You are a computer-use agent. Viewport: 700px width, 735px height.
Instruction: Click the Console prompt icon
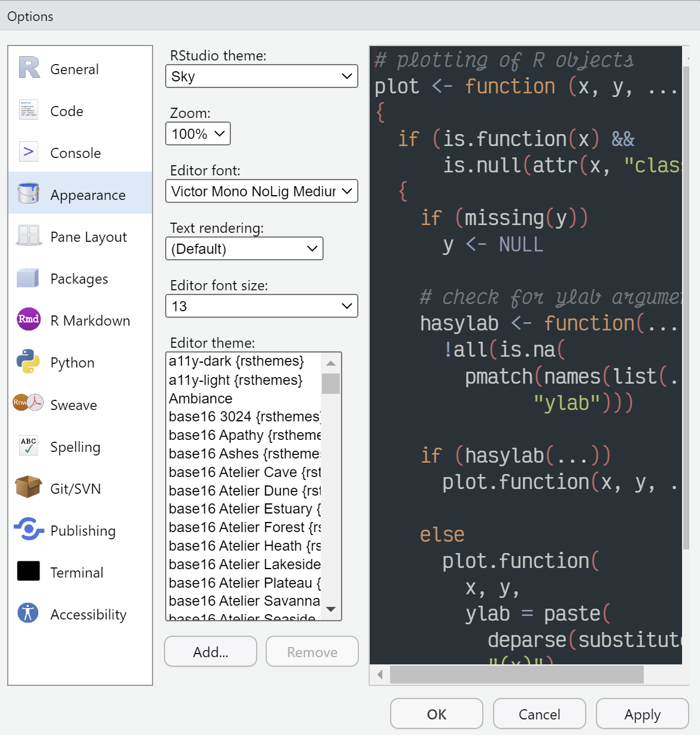pyautogui.click(x=28, y=152)
